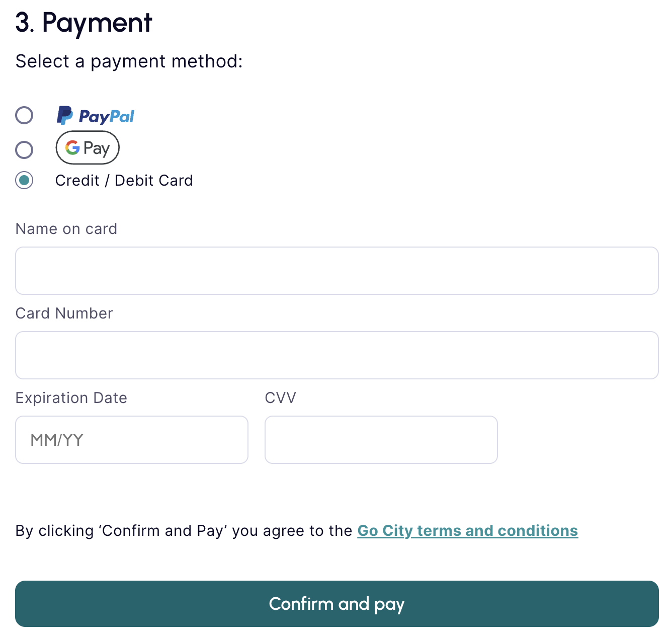Click into the Card Number field
This screenshot has height=637, width=672.
(337, 355)
